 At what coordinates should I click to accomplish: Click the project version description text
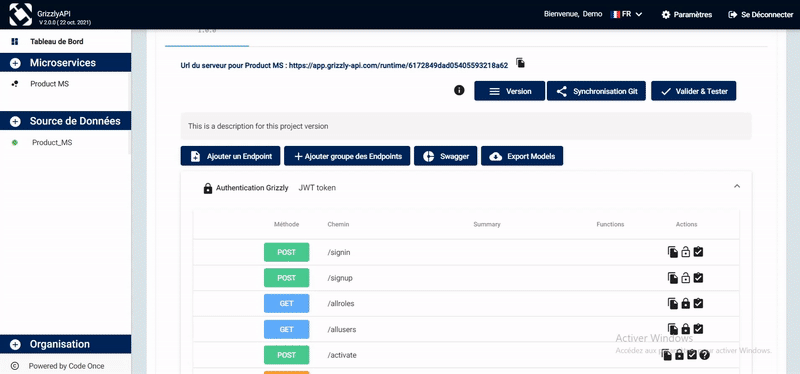coord(258,126)
